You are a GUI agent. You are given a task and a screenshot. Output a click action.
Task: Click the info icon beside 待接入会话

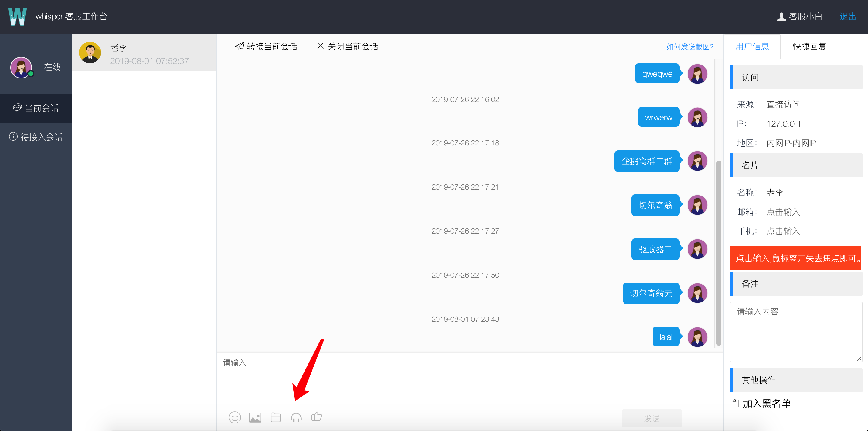click(x=13, y=136)
